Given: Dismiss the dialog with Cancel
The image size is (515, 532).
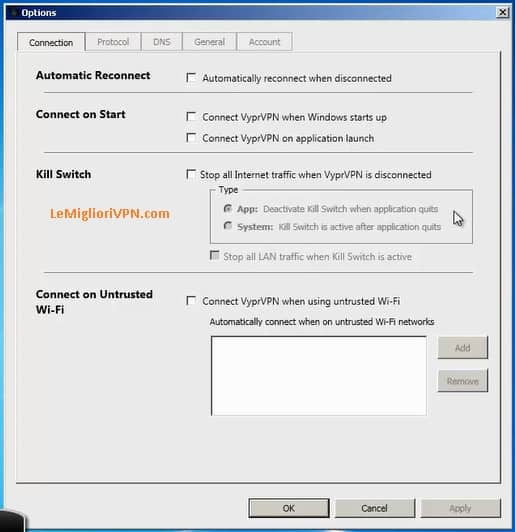Looking at the screenshot, I should click(x=375, y=508).
